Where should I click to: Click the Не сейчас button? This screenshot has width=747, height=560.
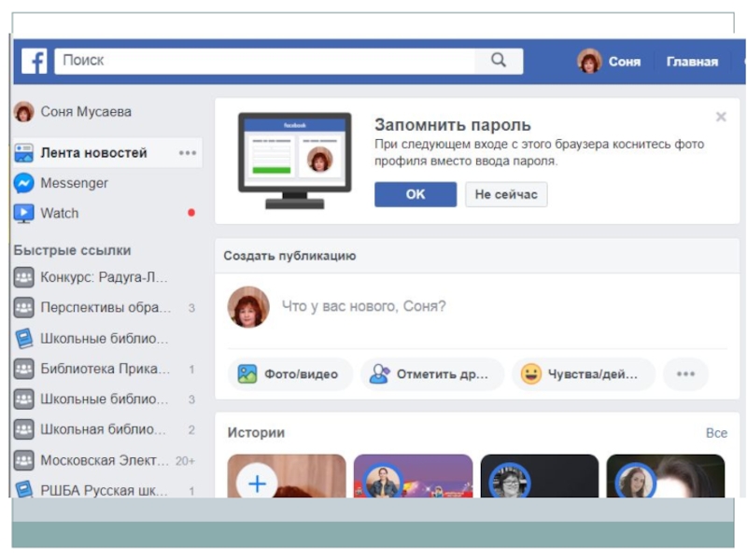506,194
